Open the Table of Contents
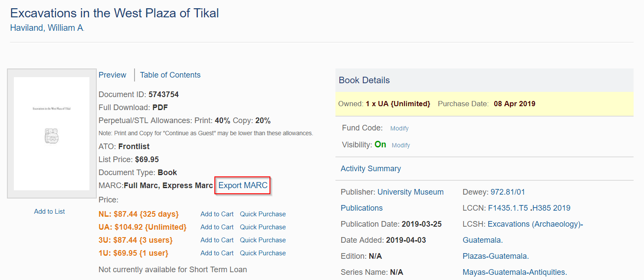Viewport: 644px width, 280px height. click(170, 75)
